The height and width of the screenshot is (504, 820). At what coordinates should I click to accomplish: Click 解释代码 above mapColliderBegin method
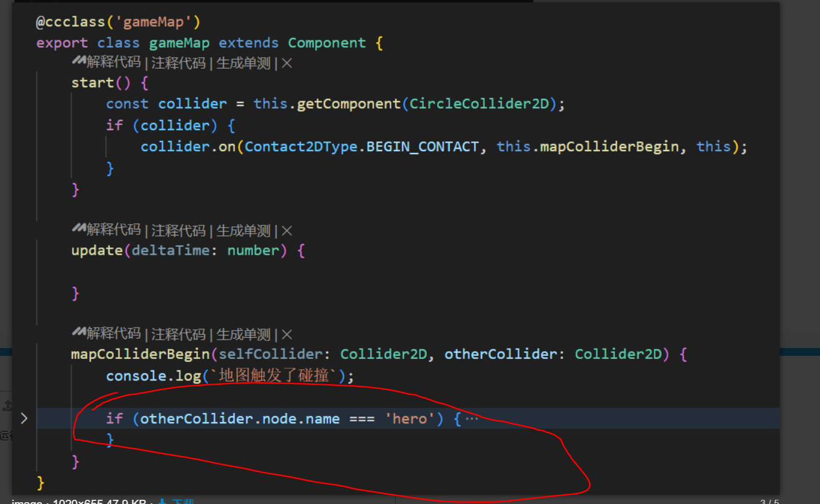113,334
